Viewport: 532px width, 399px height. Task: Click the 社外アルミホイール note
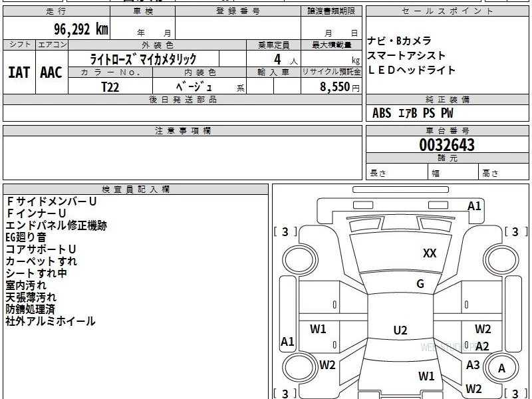pyautogui.click(x=51, y=321)
